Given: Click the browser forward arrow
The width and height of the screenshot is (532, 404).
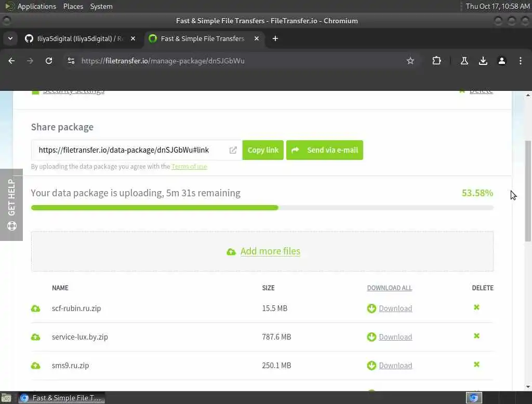Looking at the screenshot, I should click(x=30, y=61).
